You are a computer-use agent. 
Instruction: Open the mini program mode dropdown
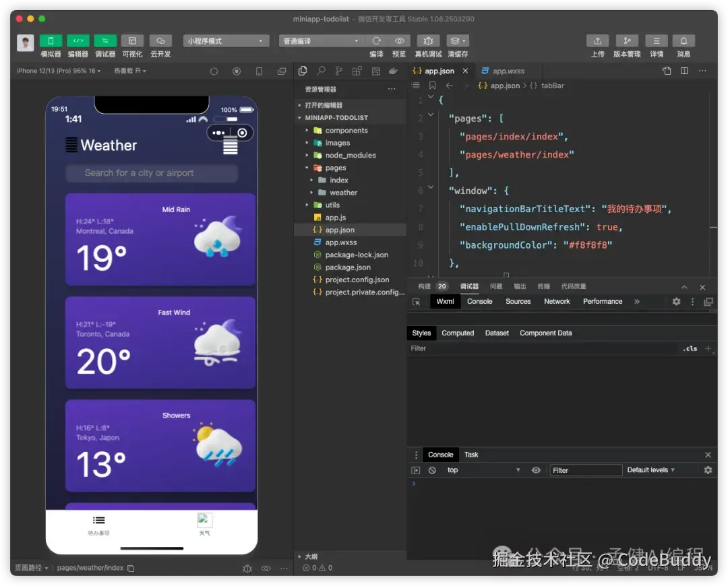pos(226,41)
